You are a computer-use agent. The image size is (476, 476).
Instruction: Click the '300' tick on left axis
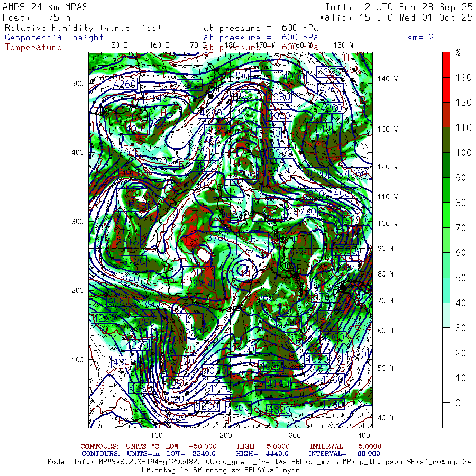click(77, 222)
